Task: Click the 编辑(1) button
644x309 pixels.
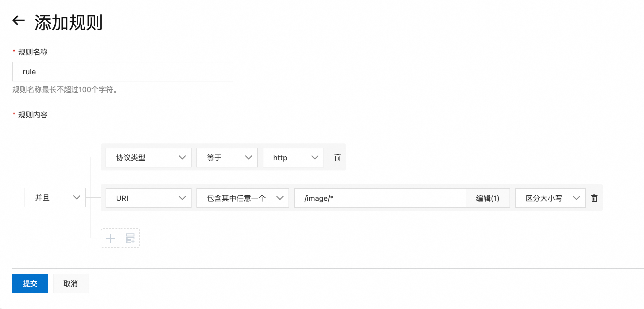Action: [488, 198]
